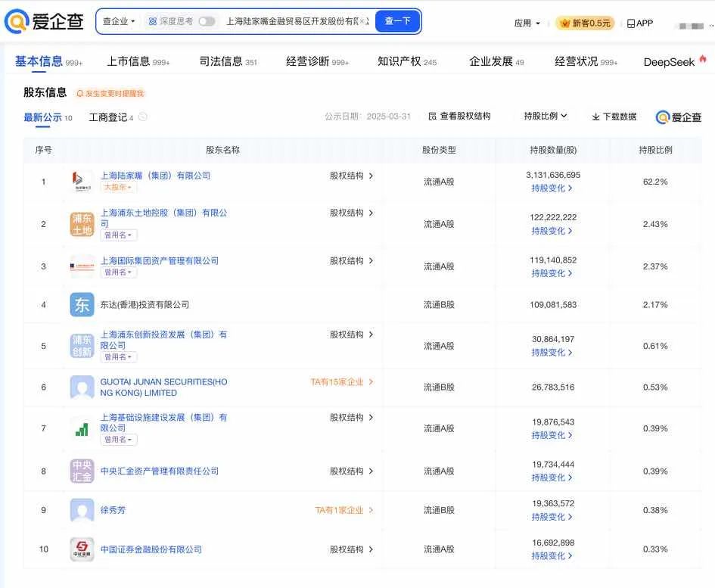This screenshot has height=588, width=715.
Task: Expand 曾用名 under 上海浦东土地控股
Action: point(118,235)
